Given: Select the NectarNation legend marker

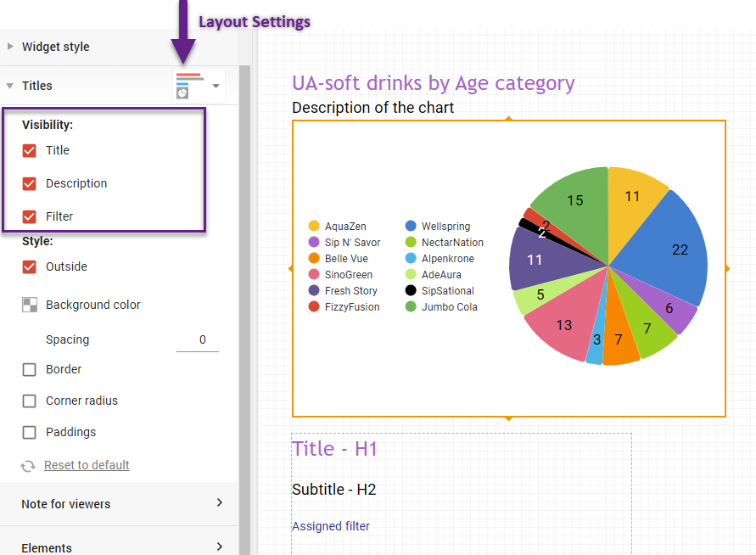Looking at the screenshot, I should point(410,243).
